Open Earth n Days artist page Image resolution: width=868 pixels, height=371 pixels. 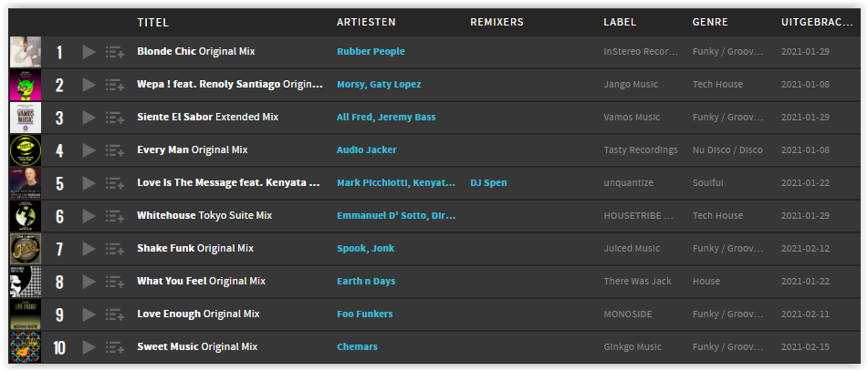click(x=366, y=282)
